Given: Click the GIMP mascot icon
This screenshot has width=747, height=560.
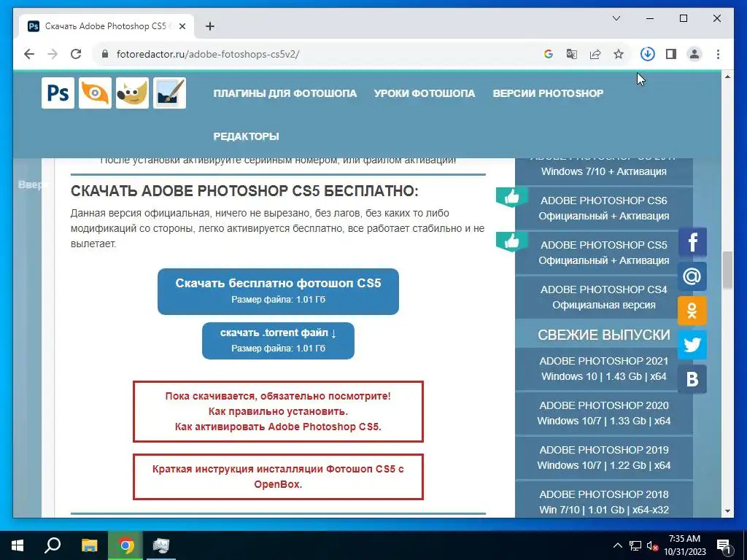Looking at the screenshot, I should point(132,93).
